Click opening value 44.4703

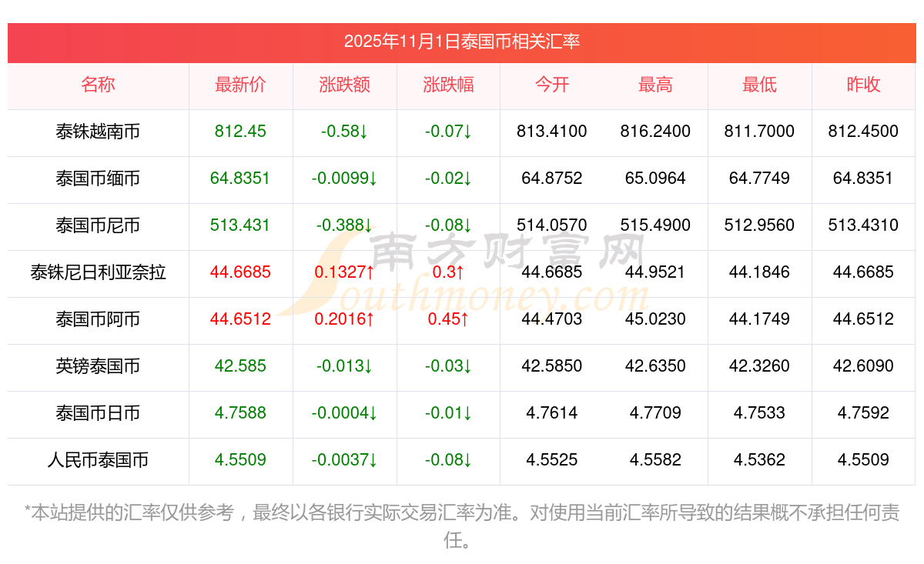point(552,319)
